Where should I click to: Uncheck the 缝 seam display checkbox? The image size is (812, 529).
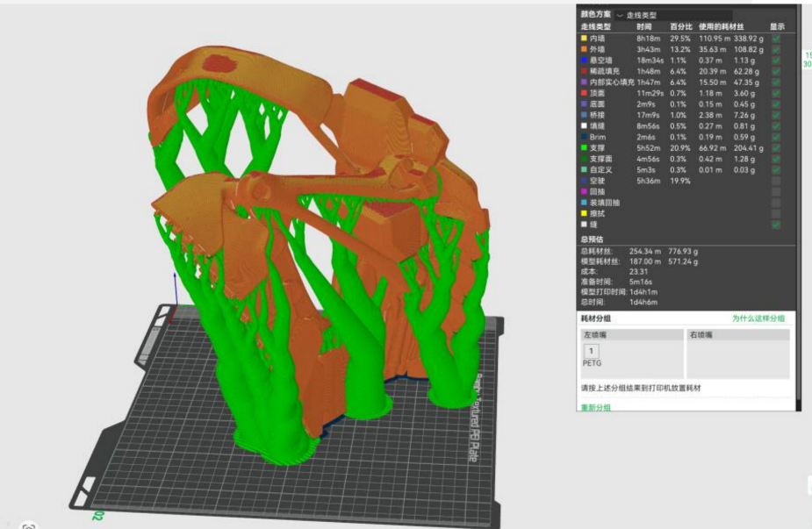(x=776, y=225)
